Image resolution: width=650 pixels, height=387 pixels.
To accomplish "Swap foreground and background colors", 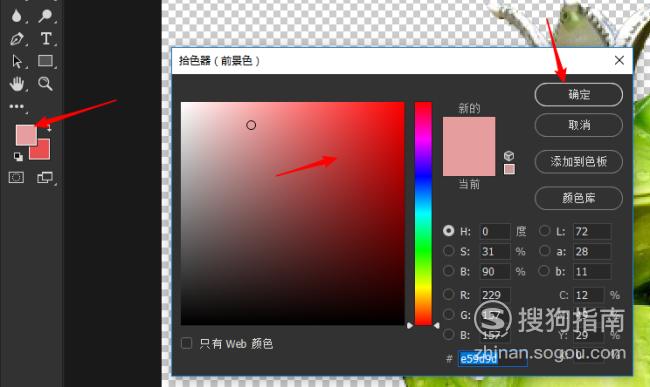I will [x=49, y=128].
